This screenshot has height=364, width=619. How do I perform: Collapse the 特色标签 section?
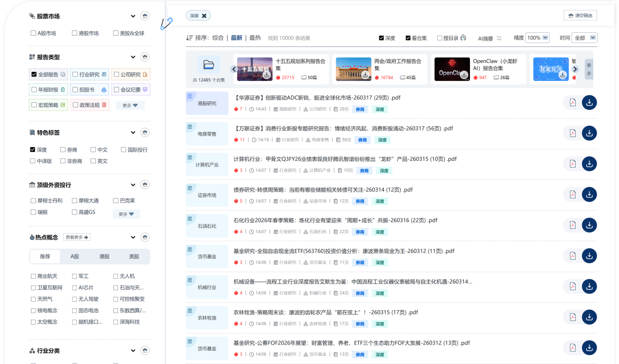click(x=133, y=133)
